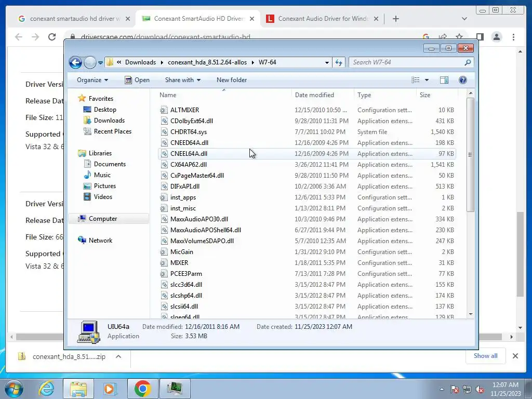Open the Documents library
This screenshot has height=399, width=532.
click(110, 164)
